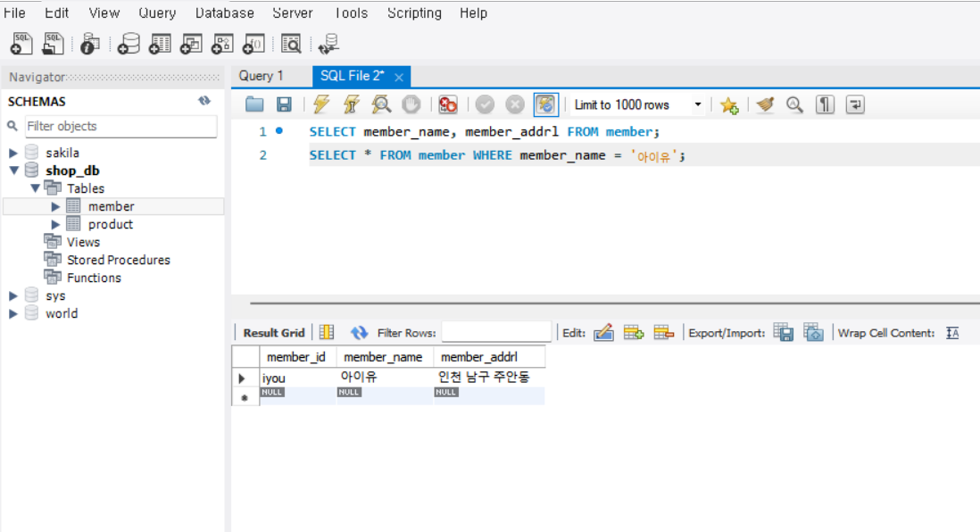Click the Result Grid label
This screenshot has width=980, height=532.
click(x=274, y=333)
